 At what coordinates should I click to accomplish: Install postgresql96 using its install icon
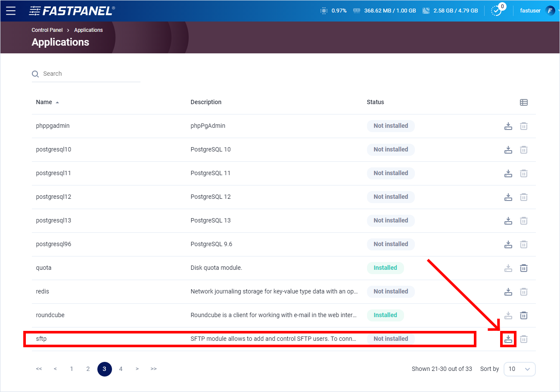pyautogui.click(x=508, y=244)
